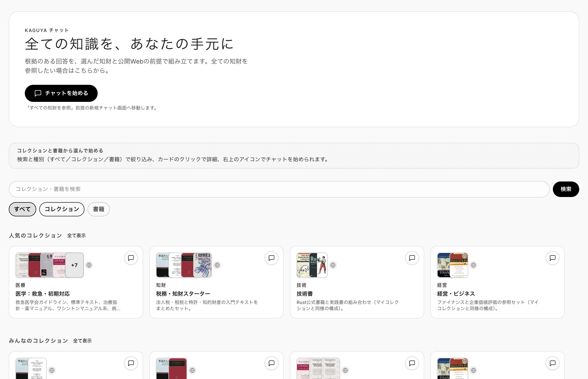Globe icon on みんなのコレクション card with red book cover

[192, 370]
